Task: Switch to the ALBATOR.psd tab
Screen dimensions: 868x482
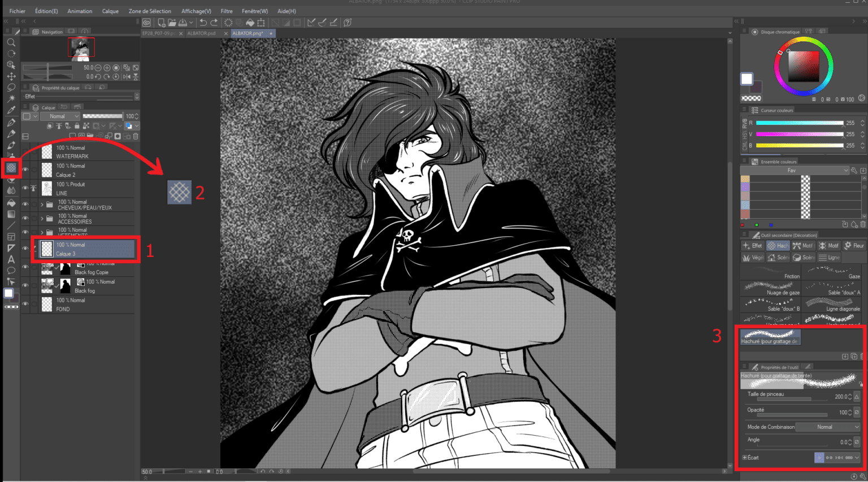Action: click(201, 33)
